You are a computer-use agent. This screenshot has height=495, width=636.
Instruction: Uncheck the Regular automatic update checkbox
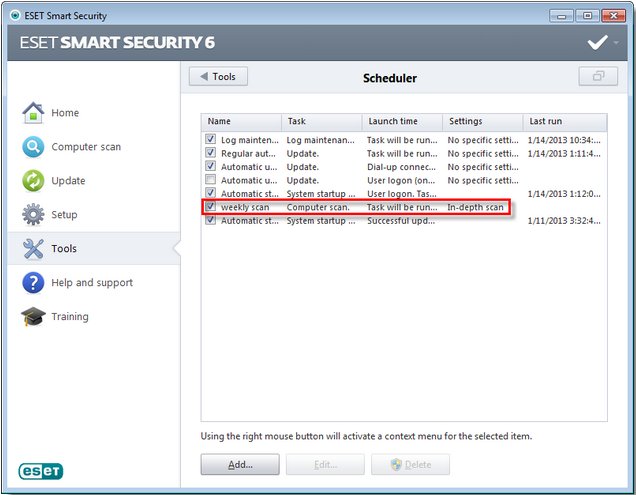click(210, 152)
